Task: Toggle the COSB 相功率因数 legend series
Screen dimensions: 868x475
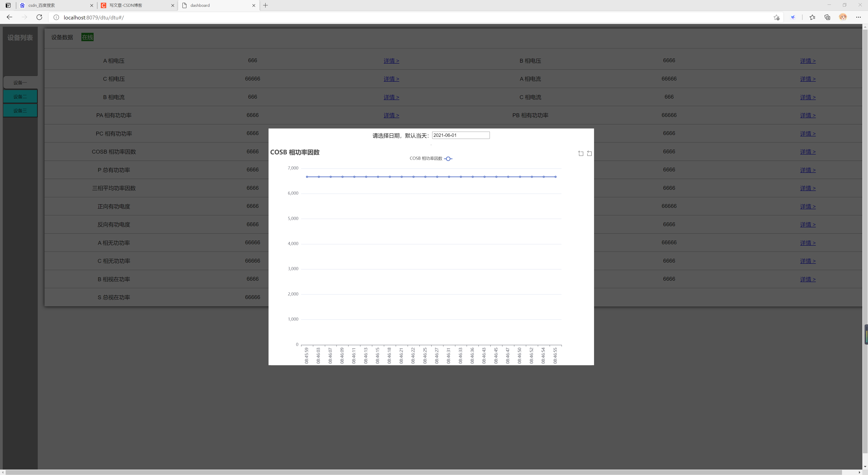Action: [431, 158]
